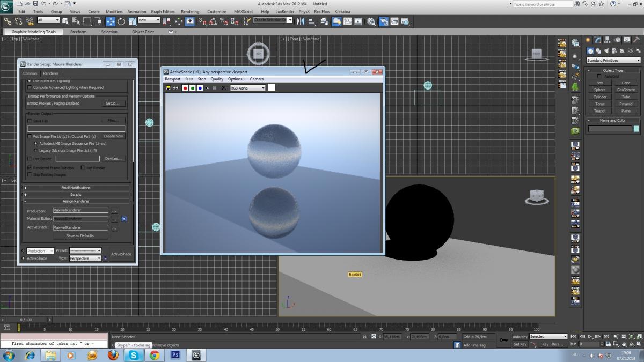This screenshot has height=362, width=644.
Task: Select the Production radio button
Action: click(x=23, y=251)
